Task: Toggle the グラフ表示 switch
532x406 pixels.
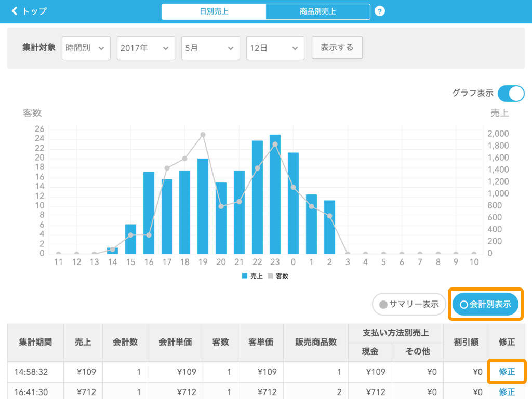Action: (x=511, y=94)
